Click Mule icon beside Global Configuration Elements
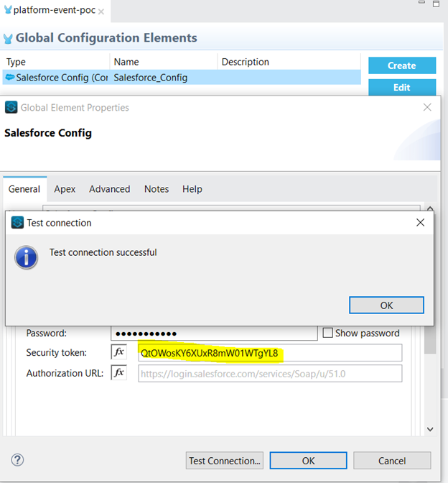The image size is (448, 483). (8, 39)
